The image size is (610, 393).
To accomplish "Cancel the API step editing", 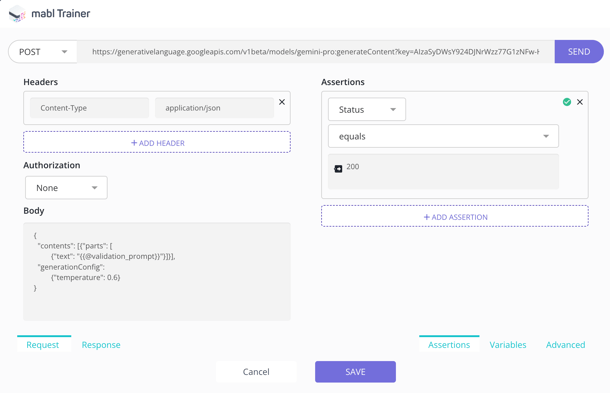I will coord(256,372).
